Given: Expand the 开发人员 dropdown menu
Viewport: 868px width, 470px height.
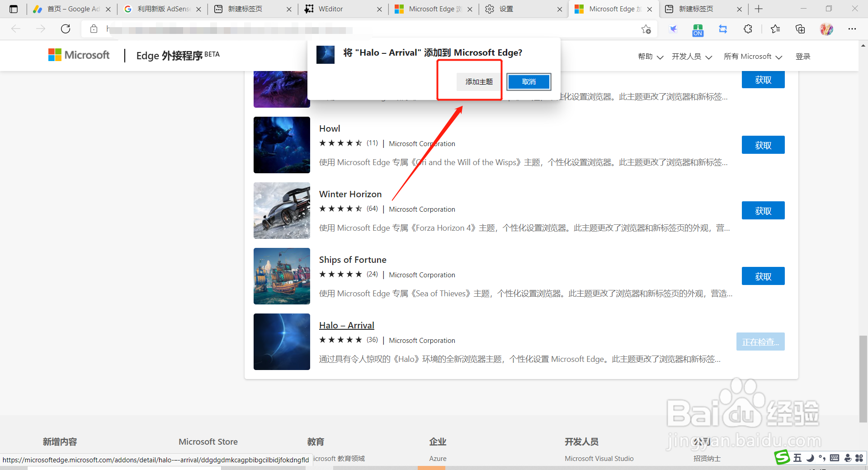Looking at the screenshot, I should click(692, 57).
